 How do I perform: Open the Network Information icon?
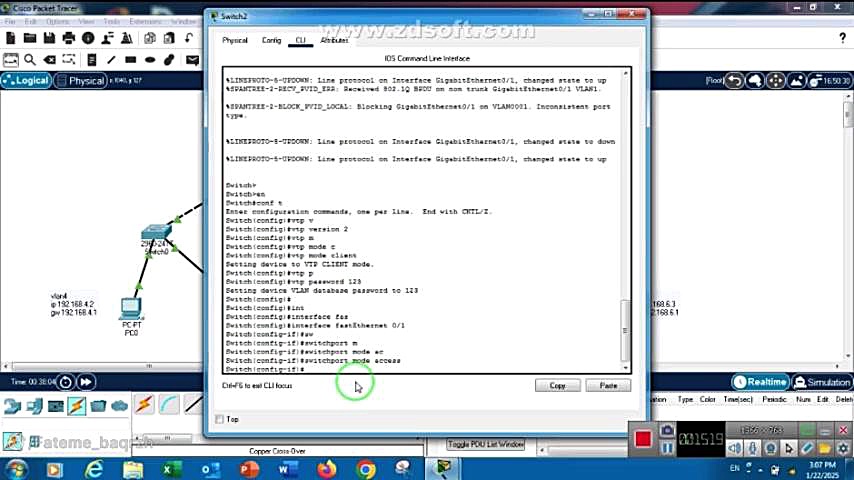(88, 38)
